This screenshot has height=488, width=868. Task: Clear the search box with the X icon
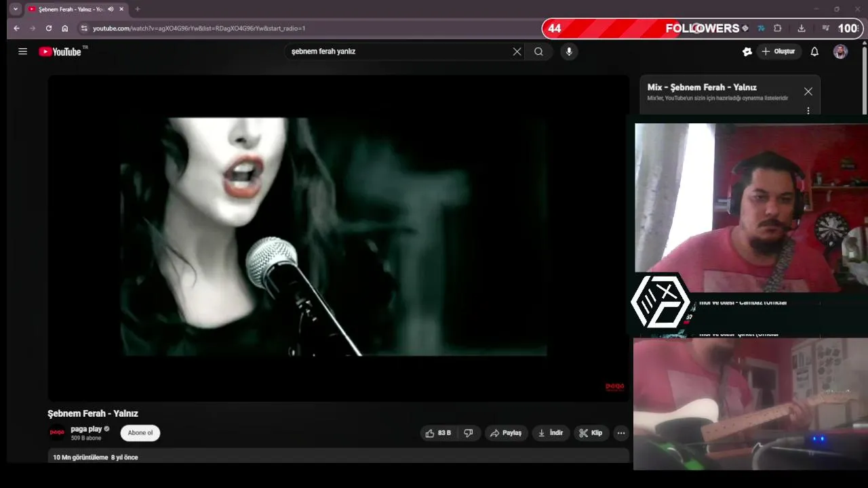(517, 52)
